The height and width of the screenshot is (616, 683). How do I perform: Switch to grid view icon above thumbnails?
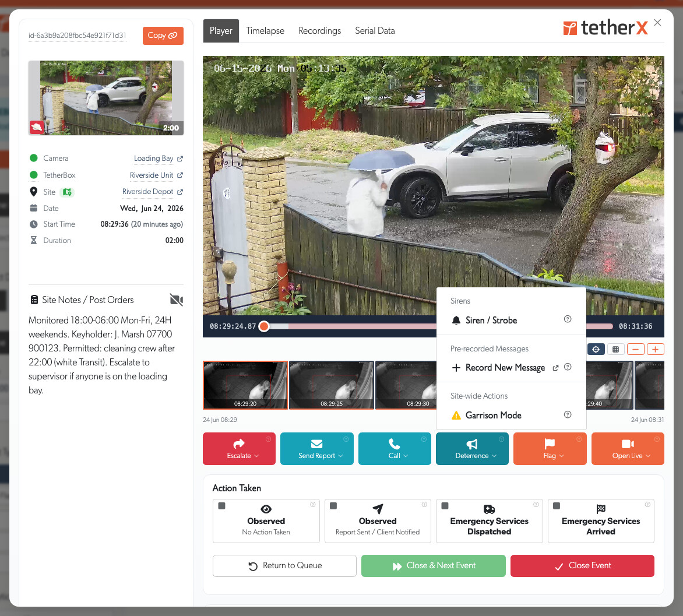(x=615, y=349)
